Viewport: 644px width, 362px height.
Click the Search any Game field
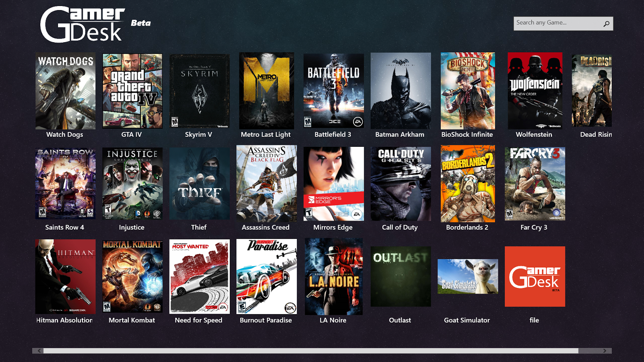pos(563,23)
